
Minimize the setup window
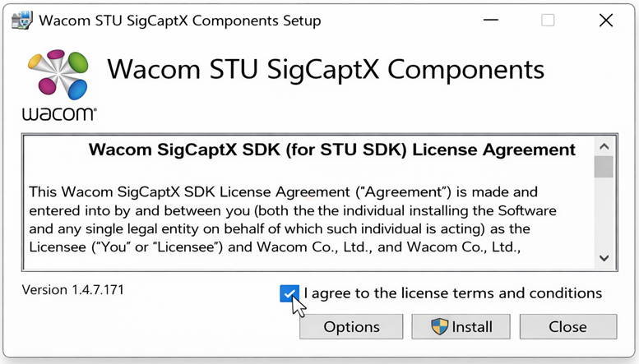(490, 21)
